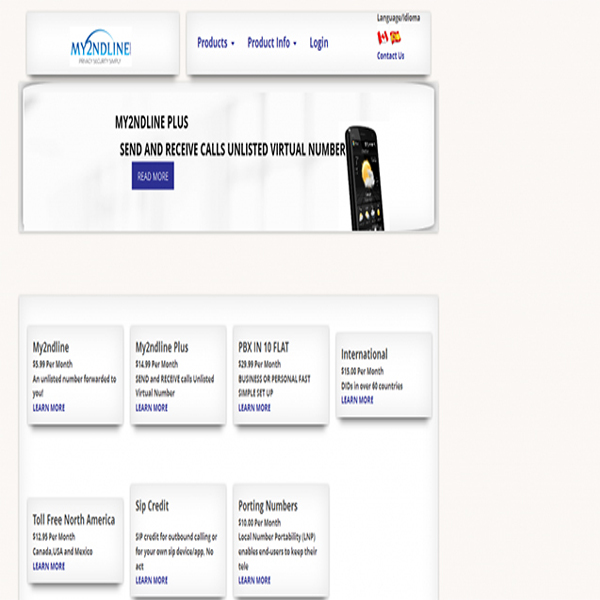Click the Sip Credit card title
The width and height of the screenshot is (600, 600).
click(x=152, y=506)
